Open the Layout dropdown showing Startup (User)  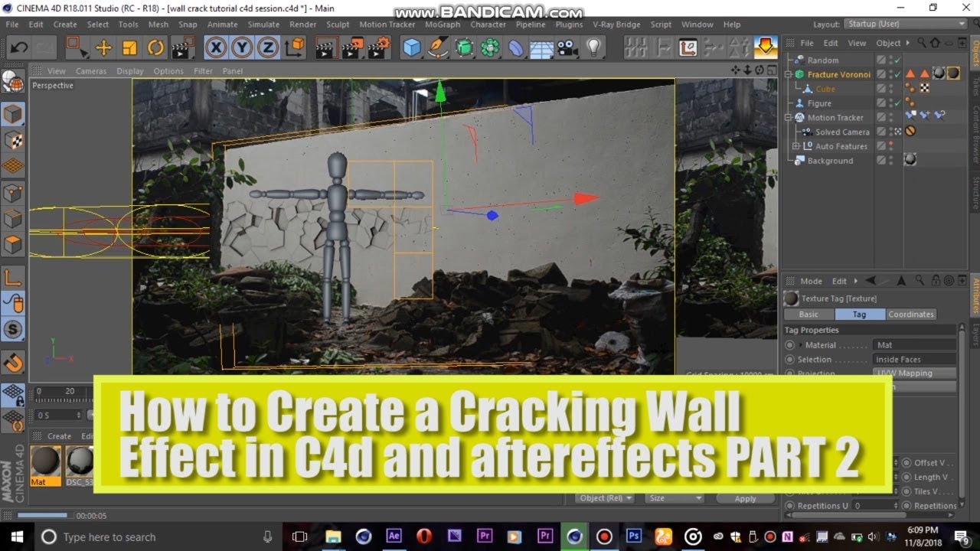[x=906, y=24]
